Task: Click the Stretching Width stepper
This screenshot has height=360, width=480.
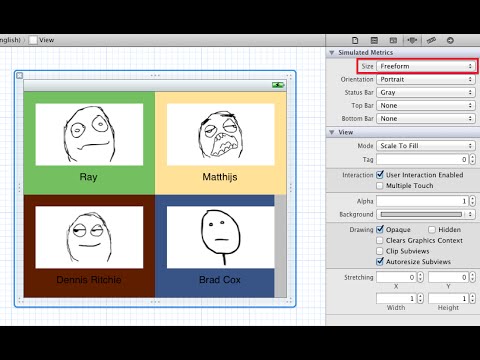Action: pyautogui.click(x=420, y=298)
